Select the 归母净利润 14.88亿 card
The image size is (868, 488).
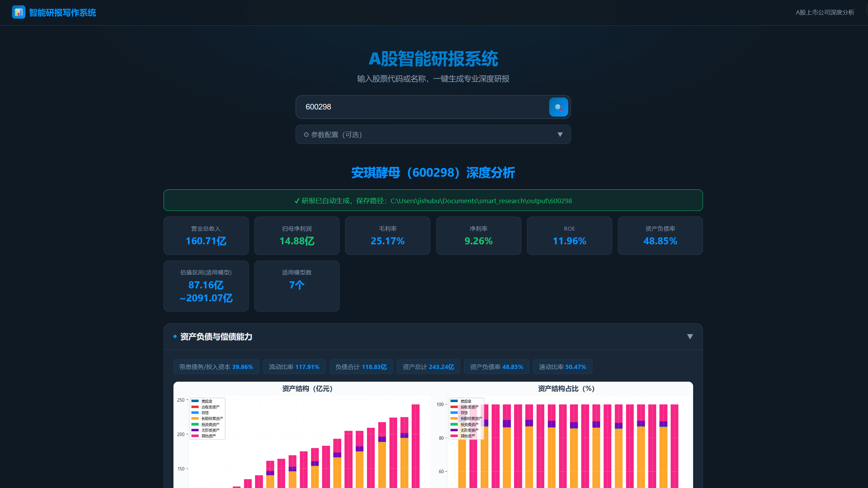[297, 236]
